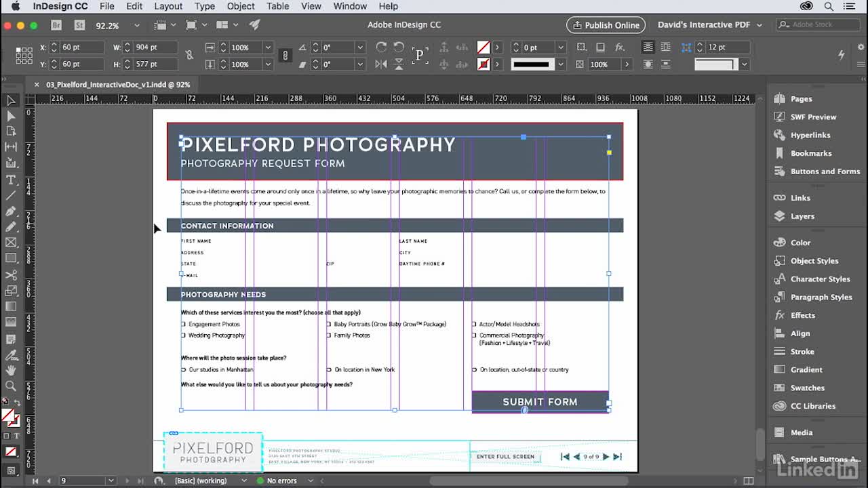Select the Zoom tool
The image size is (868, 488).
pos(11,386)
